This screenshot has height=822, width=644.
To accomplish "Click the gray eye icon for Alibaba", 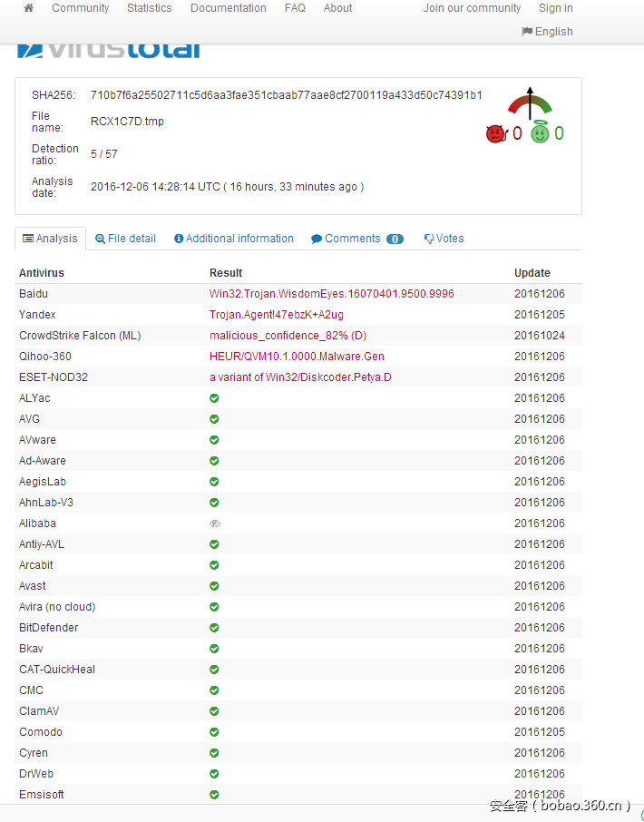I will tap(215, 524).
